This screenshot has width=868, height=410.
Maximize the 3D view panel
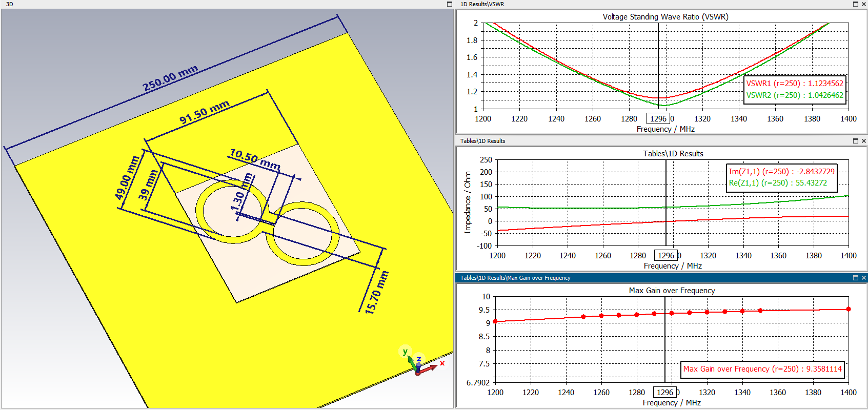(450, 4)
